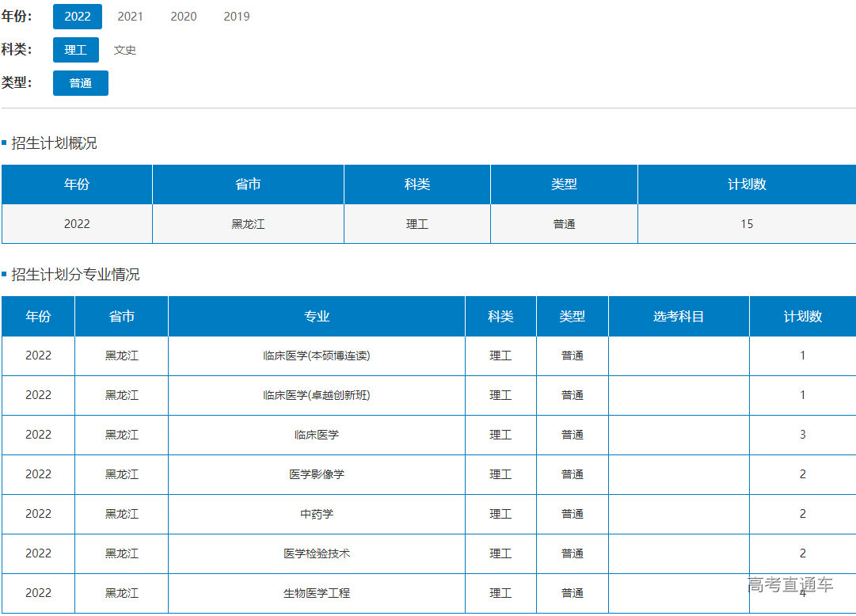This screenshot has height=616, width=856.
Task: Click the 黑龙江 cell in overview table
Action: pos(248,224)
